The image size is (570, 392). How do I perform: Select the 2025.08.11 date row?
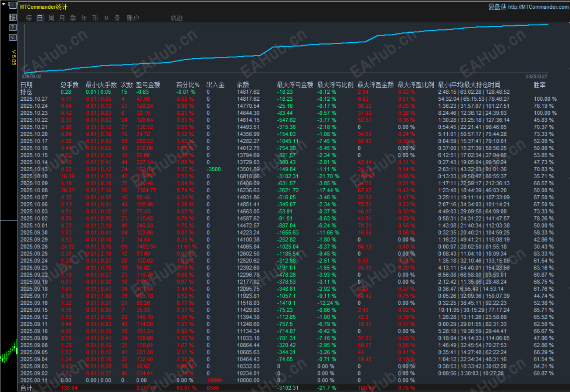(x=34, y=380)
